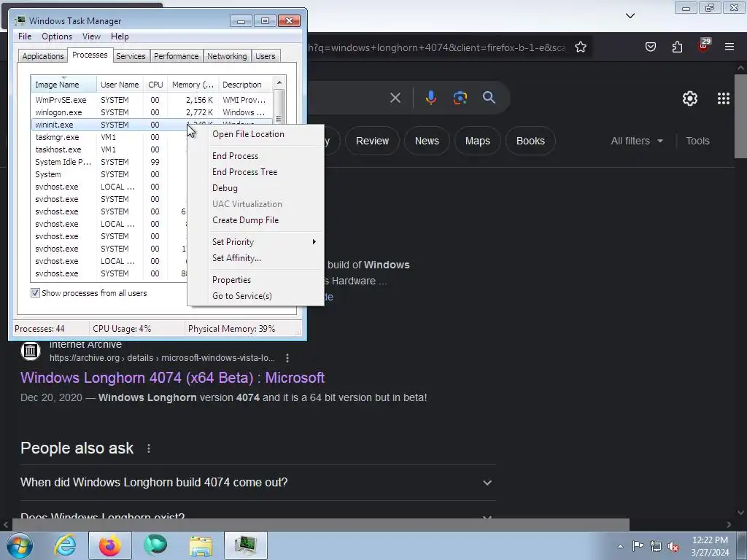The image size is (747, 560).
Task: Open the Internet Archive result options dots
Action: (x=287, y=358)
